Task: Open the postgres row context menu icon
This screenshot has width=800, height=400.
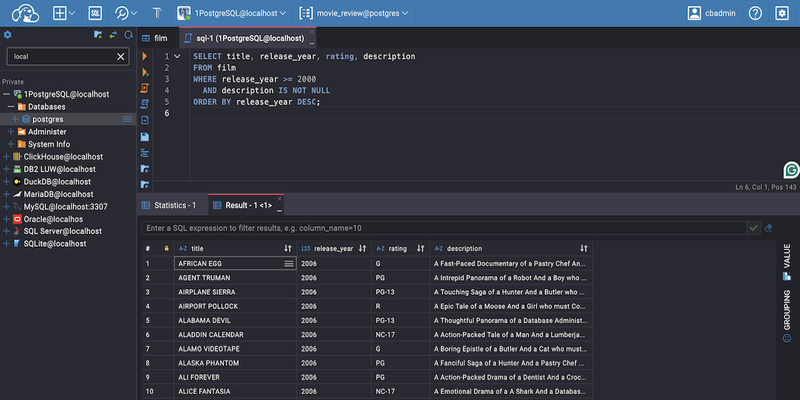Action: [128, 119]
